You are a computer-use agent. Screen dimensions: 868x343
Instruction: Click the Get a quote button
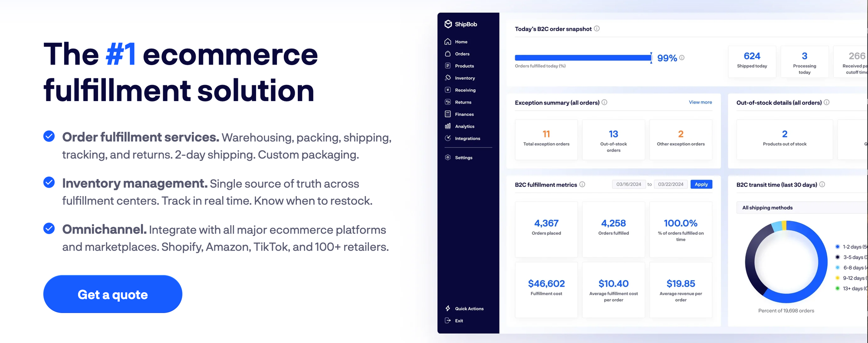coord(113,294)
